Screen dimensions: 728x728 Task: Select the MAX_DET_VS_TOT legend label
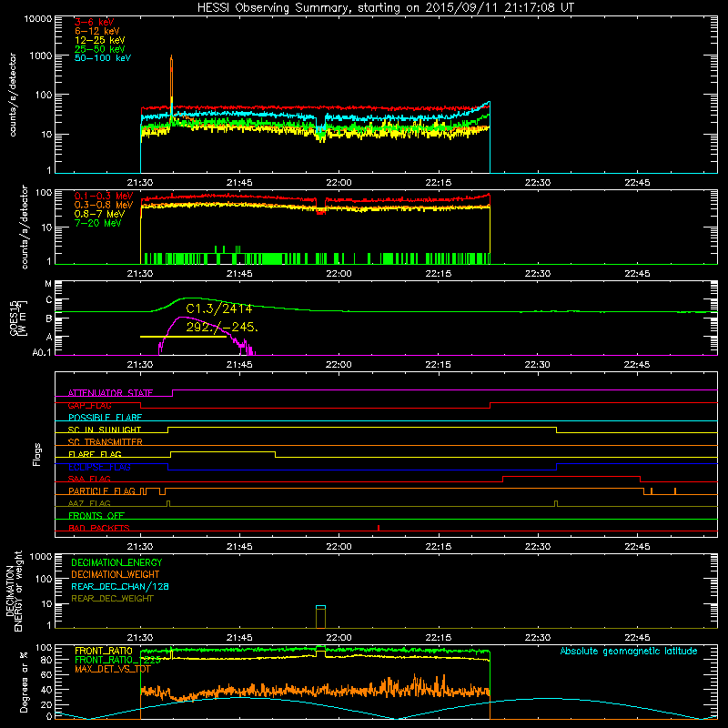coord(113,669)
